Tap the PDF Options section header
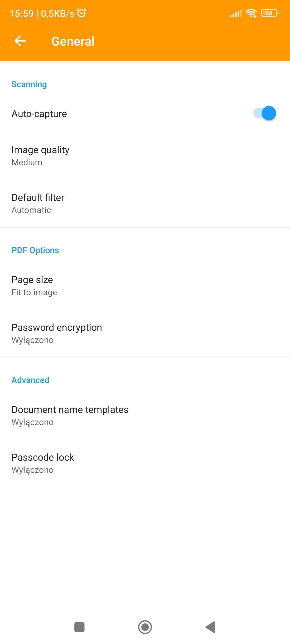 35,250
